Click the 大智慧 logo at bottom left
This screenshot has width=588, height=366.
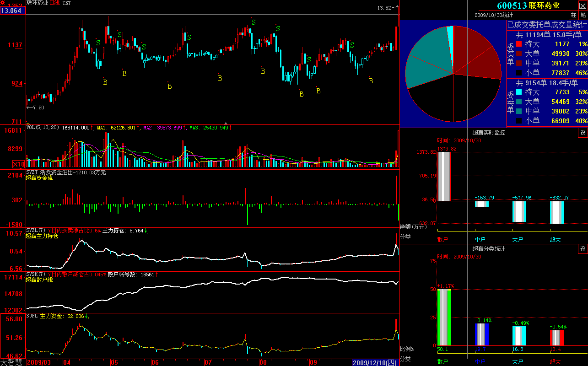tap(12, 362)
